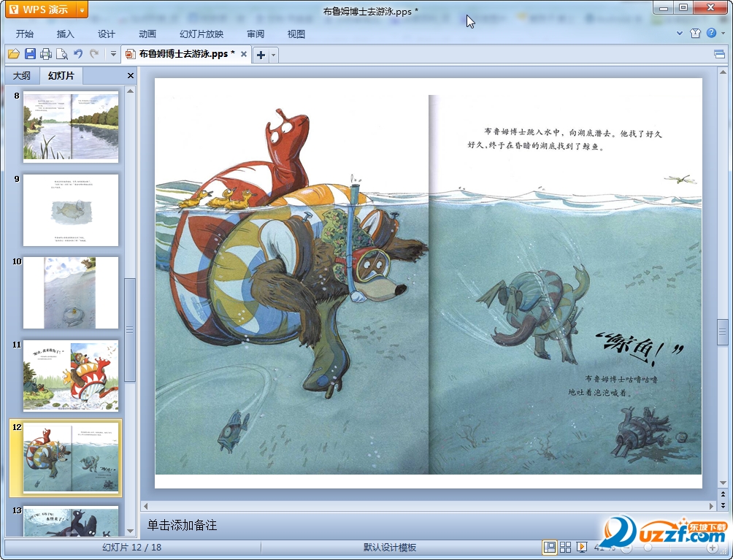Switch to Normal view icon in status bar
Viewport: 733px width, 560px height.
coord(550,548)
